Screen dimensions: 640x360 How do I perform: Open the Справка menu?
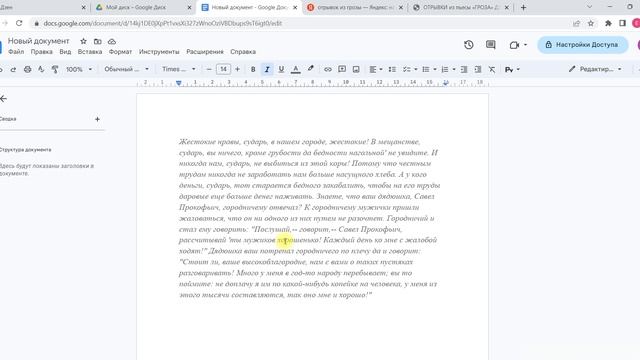pyautogui.click(x=243, y=52)
